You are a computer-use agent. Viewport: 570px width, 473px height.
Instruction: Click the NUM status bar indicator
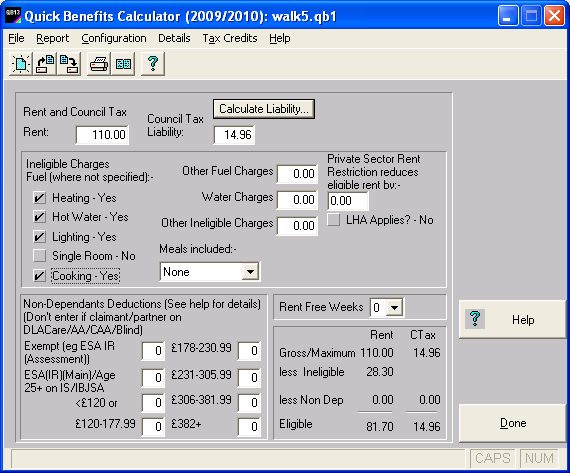click(x=539, y=458)
